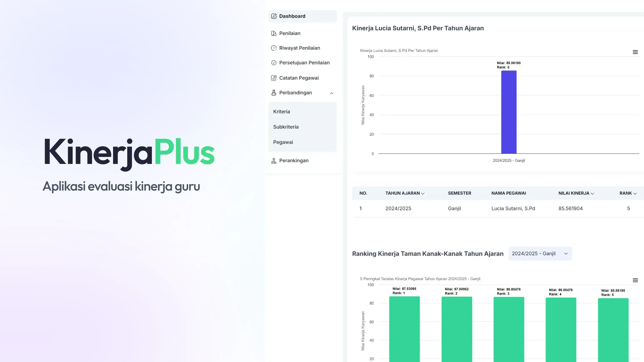Image resolution: width=644 pixels, height=362 pixels.
Task: Sort by Nilai Kinerja column
Action: [576, 193]
